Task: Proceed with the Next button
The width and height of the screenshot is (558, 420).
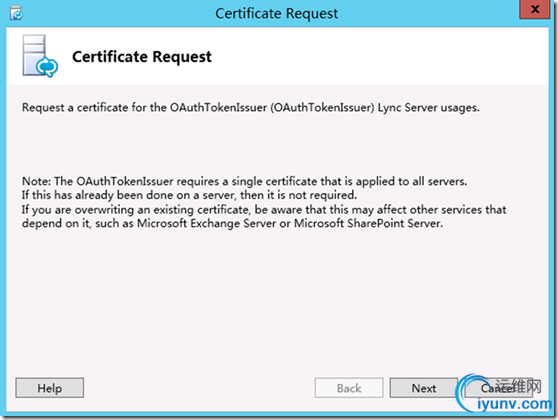Action: point(423,388)
